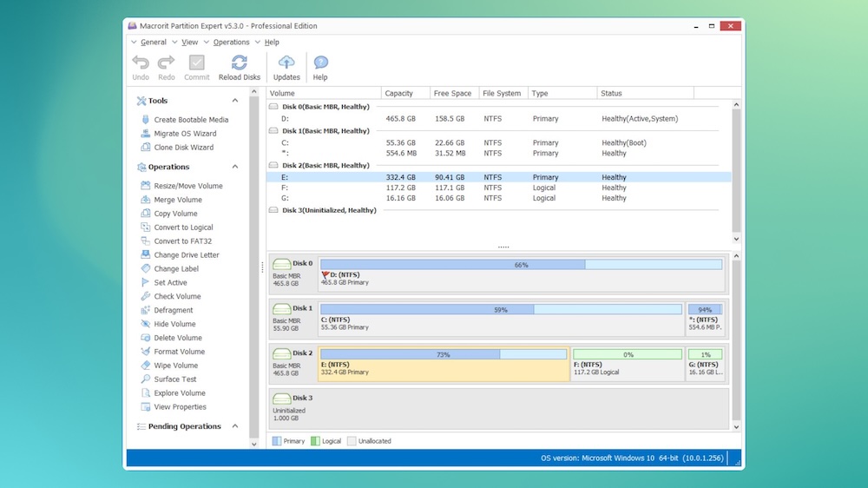Click the Help toolbar icon
The image size is (868, 488).
[320, 63]
